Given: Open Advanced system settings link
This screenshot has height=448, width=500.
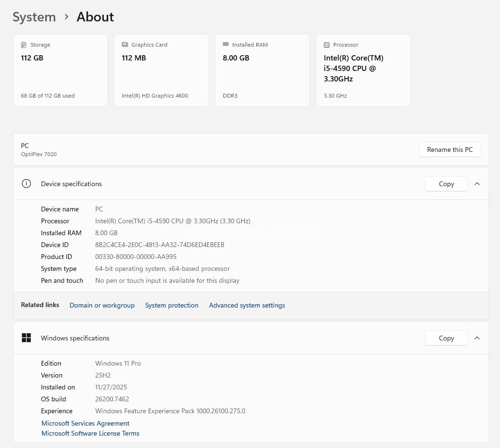Looking at the screenshot, I should tap(247, 305).
